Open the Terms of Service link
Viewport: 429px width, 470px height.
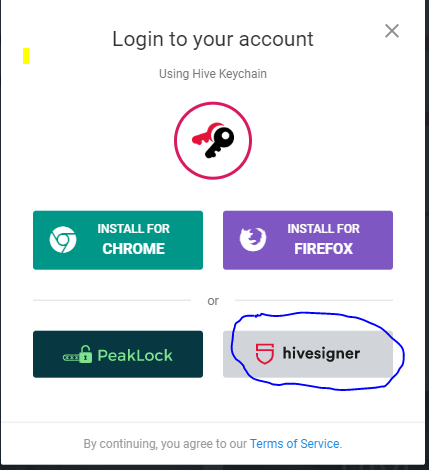295,444
